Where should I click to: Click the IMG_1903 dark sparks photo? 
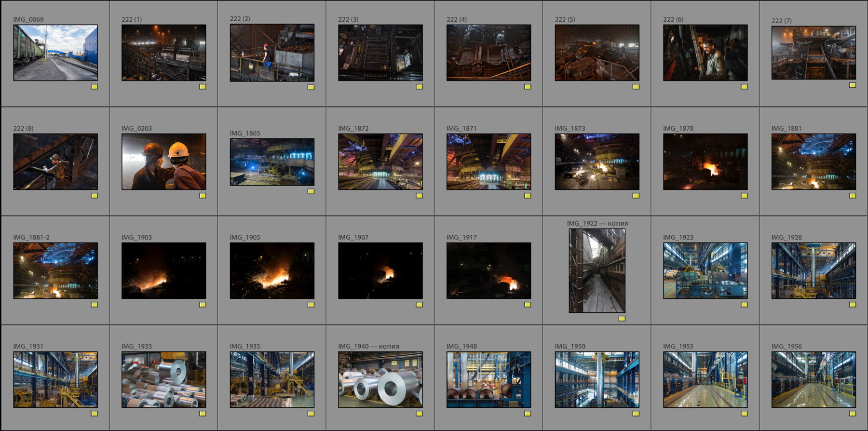click(163, 270)
